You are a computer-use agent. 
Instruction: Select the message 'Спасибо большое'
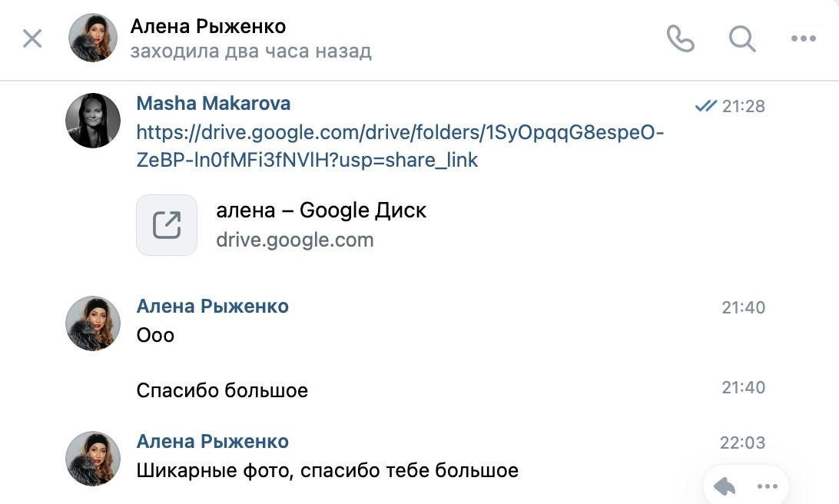(223, 390)
